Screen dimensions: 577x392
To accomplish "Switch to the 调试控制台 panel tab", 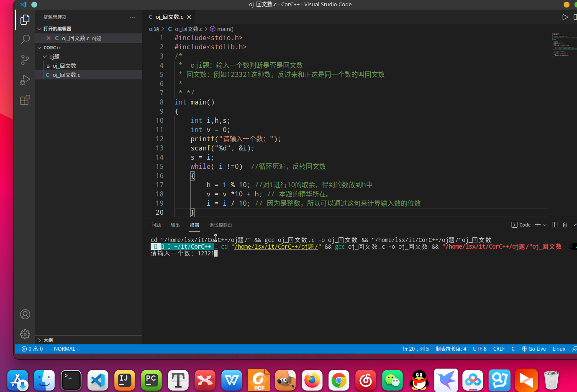I will click(221, 225).
